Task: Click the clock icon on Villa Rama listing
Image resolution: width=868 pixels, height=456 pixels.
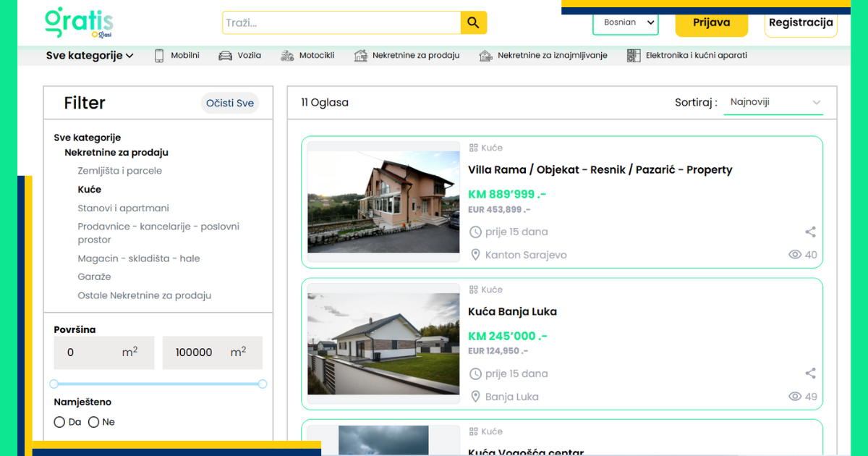Action: point(475,232)
